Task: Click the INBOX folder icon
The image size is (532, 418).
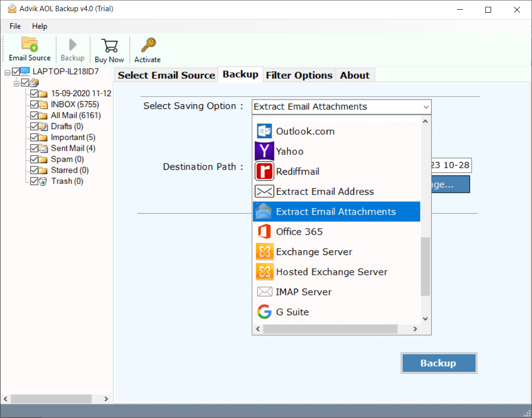Action: click(43, 105)
